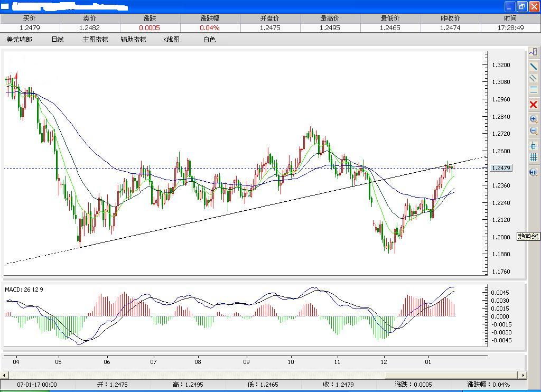
Task: Click the status bar 涨跌幅：0.04% entry
Action: pos(489,385)
